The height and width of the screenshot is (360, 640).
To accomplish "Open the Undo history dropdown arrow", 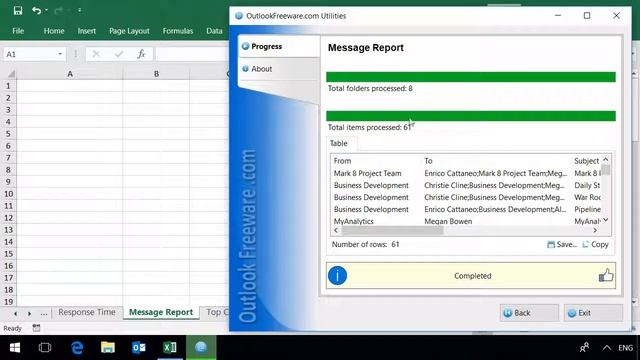I will pyautogui.click(x=47, y=10).
